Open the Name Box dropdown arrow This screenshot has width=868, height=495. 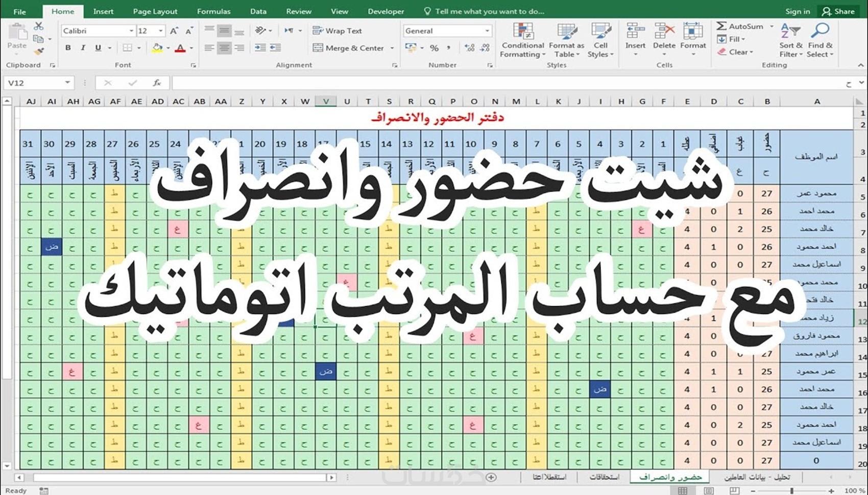[x=67, y=83]
